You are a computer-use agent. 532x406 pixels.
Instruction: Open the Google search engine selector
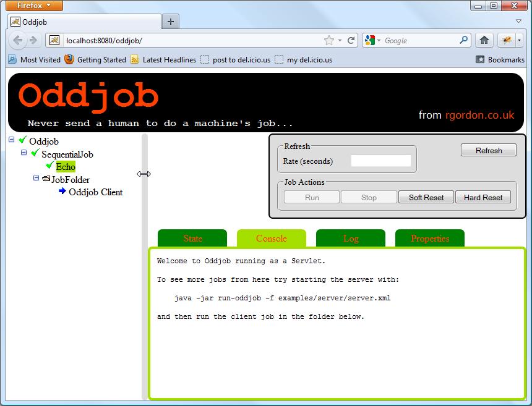click(x=372, y=40)
